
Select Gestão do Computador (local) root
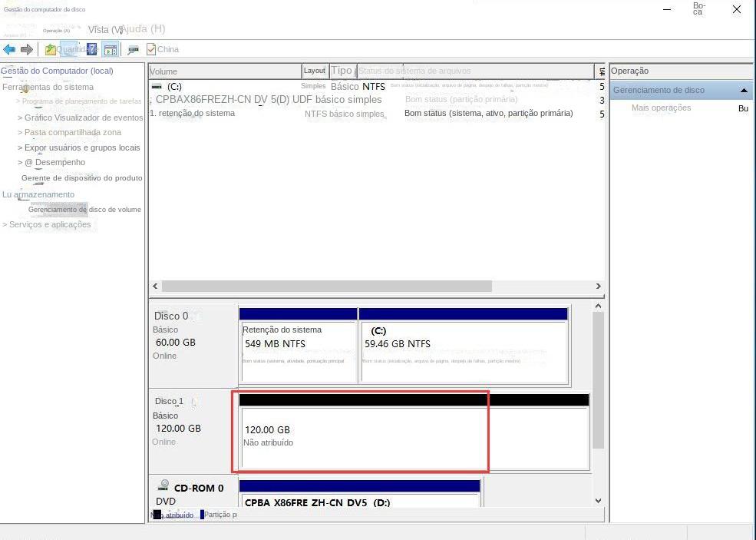pyautogui.click(x=57, y=71)
